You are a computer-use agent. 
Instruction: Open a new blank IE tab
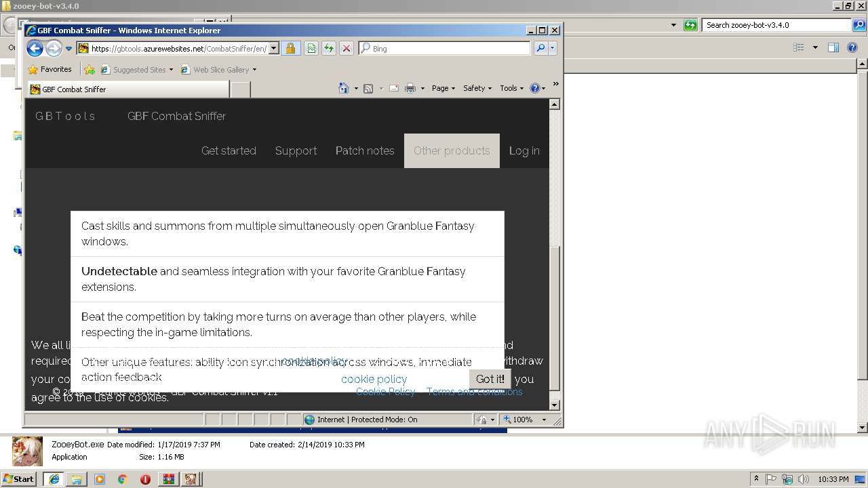241,89
